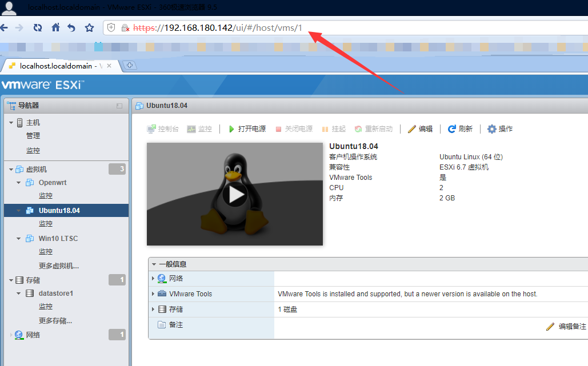Play the VM console preview video

(234, 194)
